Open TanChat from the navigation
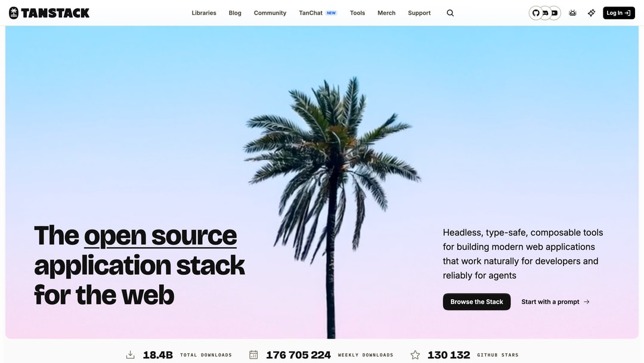 tap(318, 13)
